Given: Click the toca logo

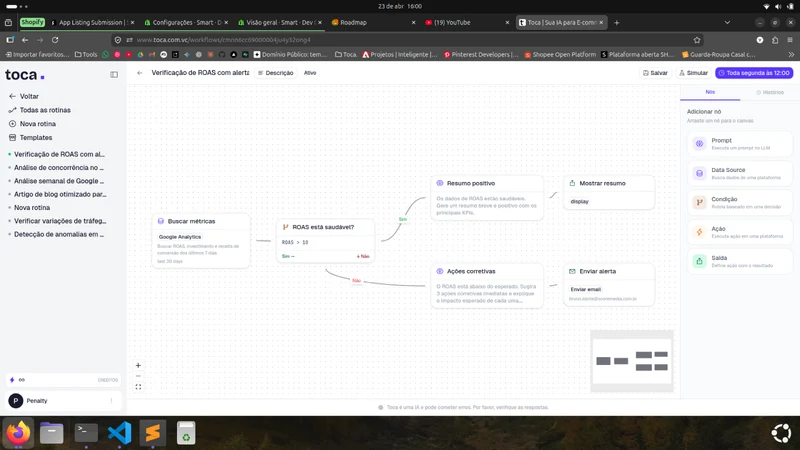Looking at the screenshot, I should 24,75.
